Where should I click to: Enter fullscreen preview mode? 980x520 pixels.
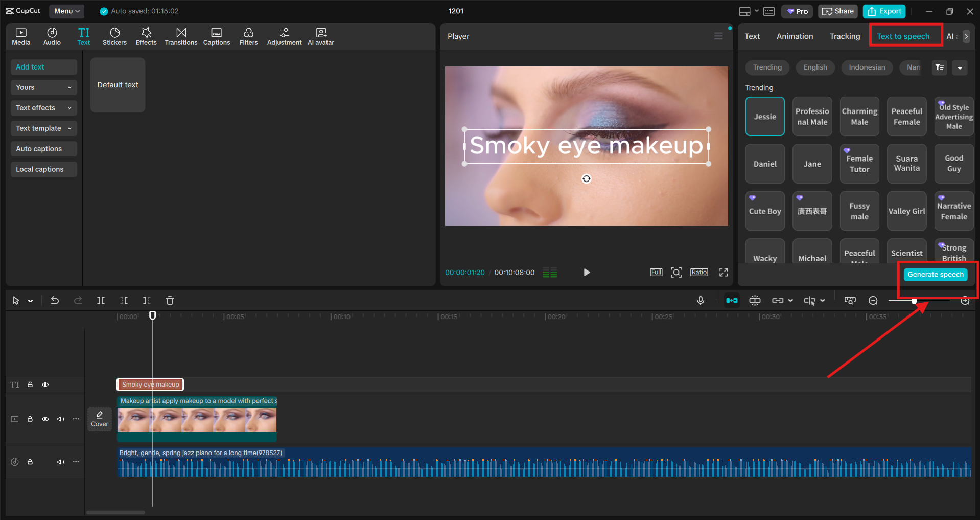pyautogui.click(x=723, y=273)
